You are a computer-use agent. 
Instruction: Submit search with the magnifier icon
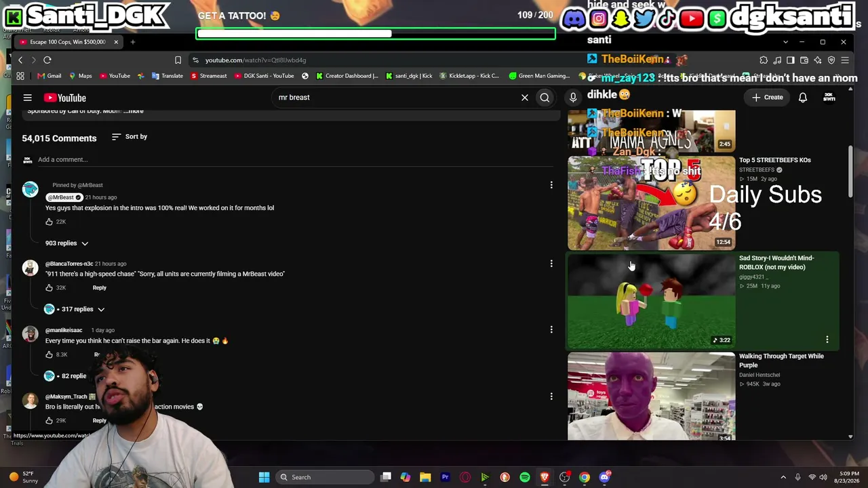[545, 98]
